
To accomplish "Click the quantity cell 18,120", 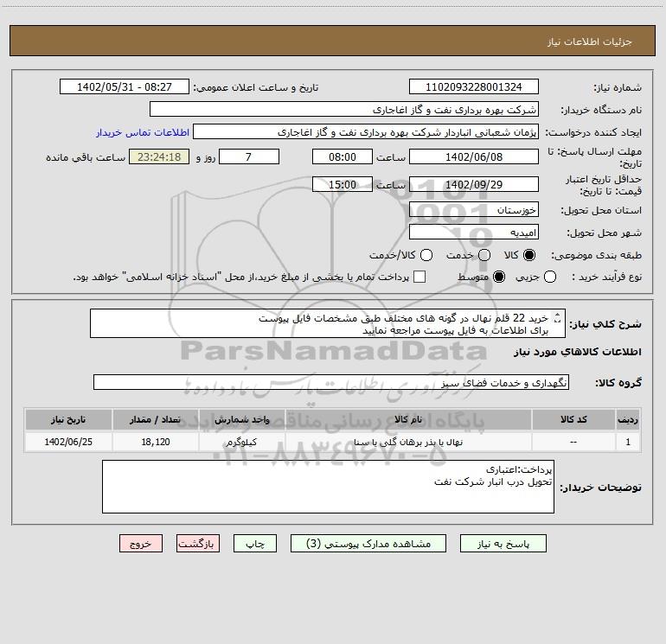I will pyautogui.click(x=156, y=442).
